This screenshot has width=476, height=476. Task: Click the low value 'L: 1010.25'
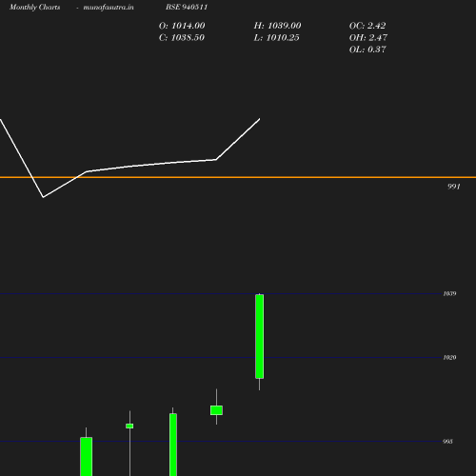(276, 38)
